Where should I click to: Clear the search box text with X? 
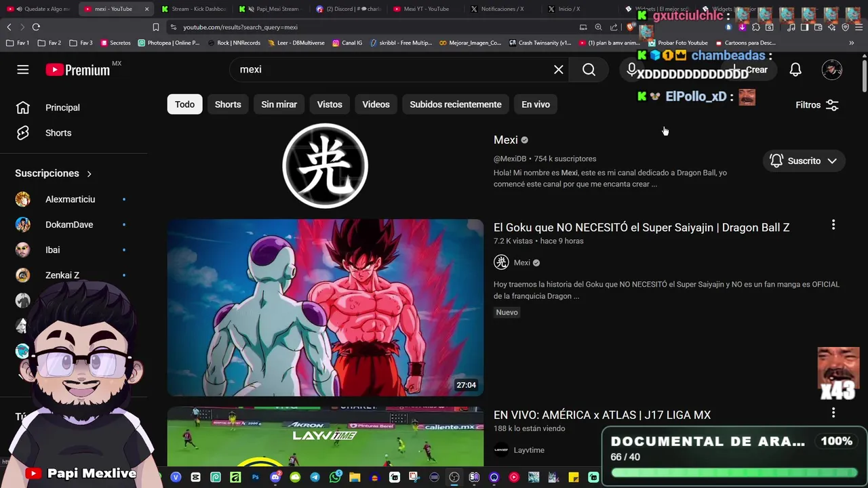(x=558, y=69)
